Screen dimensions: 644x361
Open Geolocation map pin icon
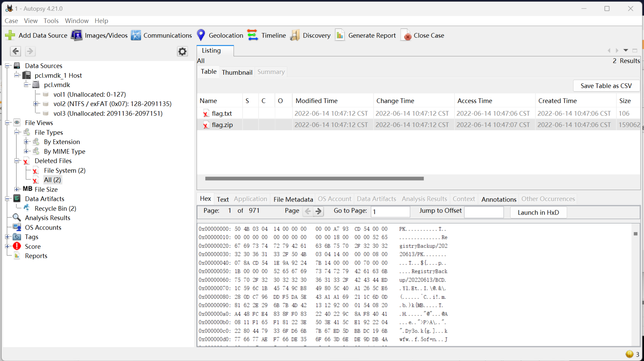pyautogui.click(x=201, y=35)
